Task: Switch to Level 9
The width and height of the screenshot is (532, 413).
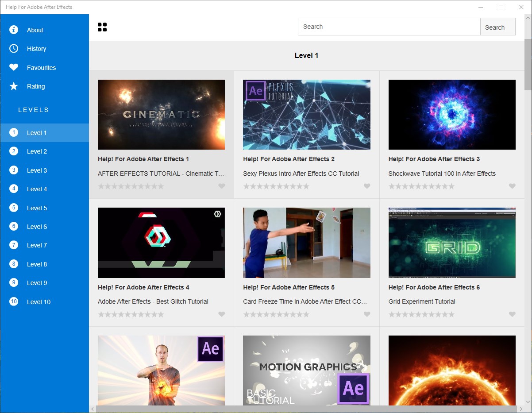Action: [x=44, y=282]
